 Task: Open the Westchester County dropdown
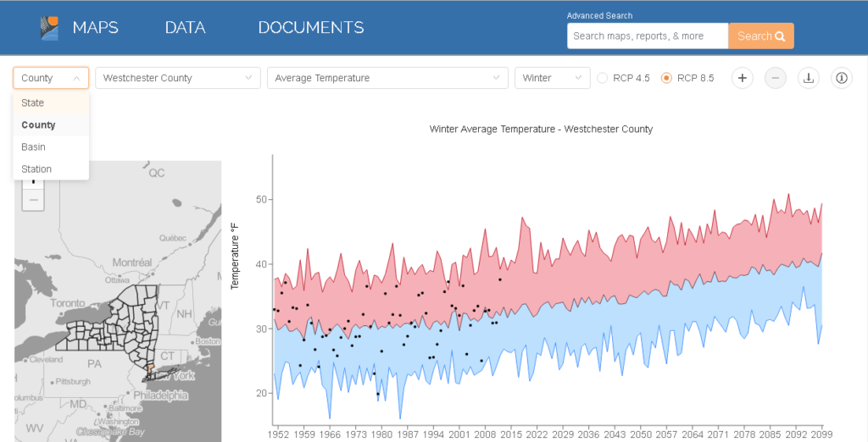point(178,78)
